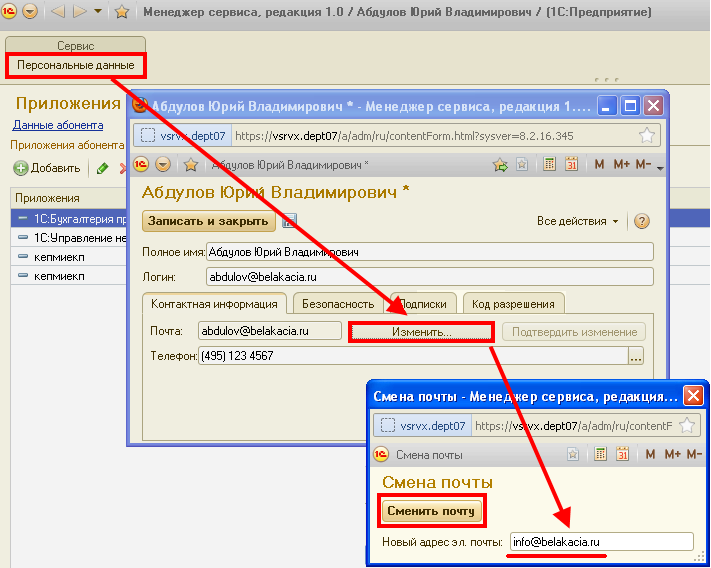Open the 1C main menu icon in the main window
The image size is (711, 568).
point(9,11)
